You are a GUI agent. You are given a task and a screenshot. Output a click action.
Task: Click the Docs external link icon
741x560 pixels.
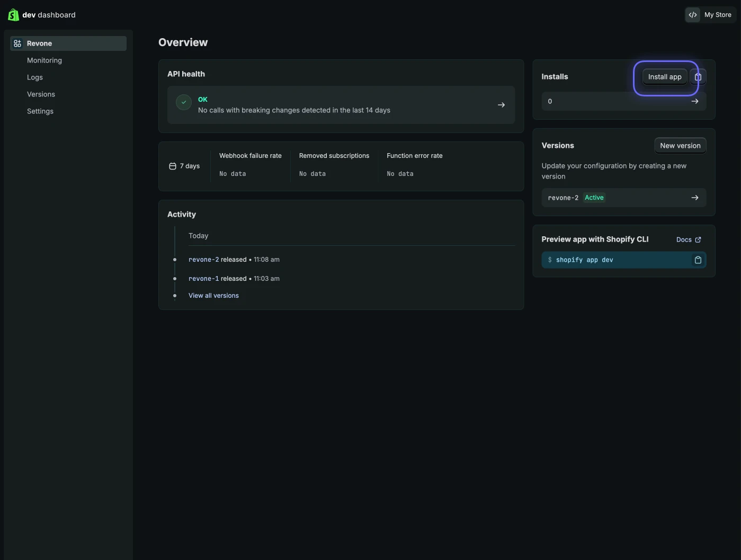pos(698,240)
